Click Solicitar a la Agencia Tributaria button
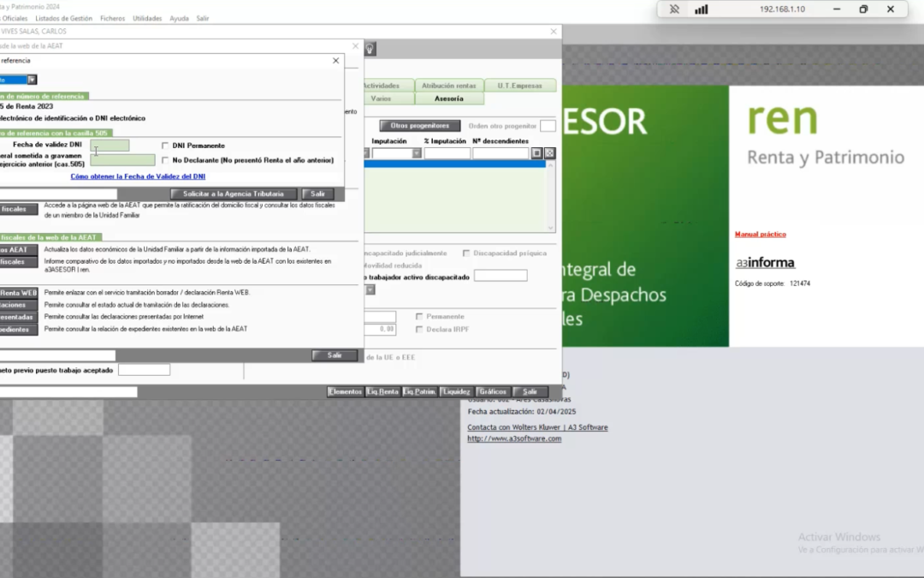 [x=234, y=194]
